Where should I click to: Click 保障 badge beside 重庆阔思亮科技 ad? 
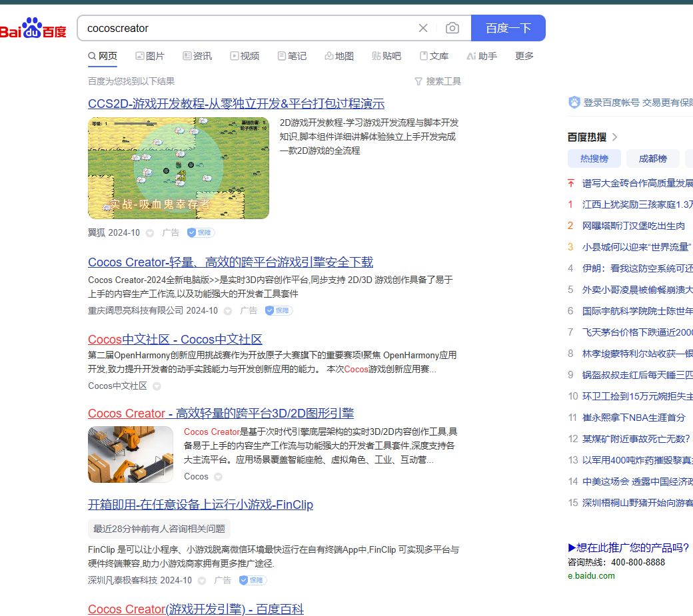[x=279, y=310]
